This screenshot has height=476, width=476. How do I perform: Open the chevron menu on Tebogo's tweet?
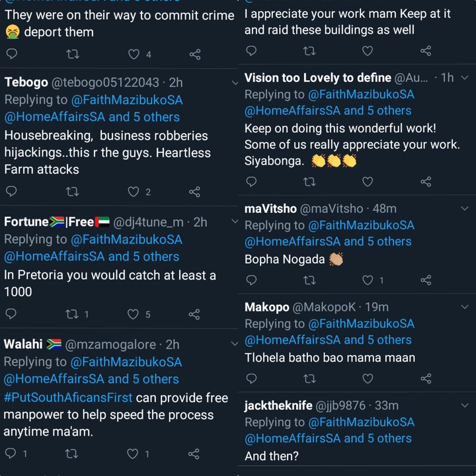[235, 83]
